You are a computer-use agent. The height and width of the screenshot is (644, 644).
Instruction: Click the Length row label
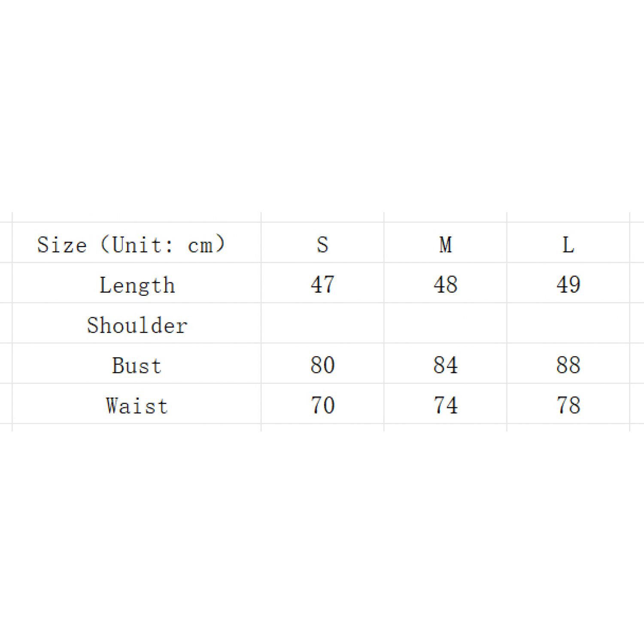point(137,285)
